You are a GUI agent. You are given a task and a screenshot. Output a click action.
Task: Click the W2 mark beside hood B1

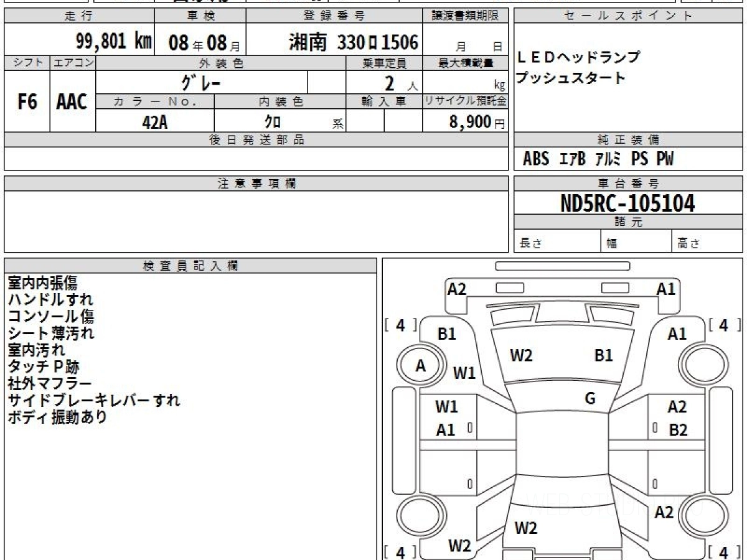click(x=521, y=355)
